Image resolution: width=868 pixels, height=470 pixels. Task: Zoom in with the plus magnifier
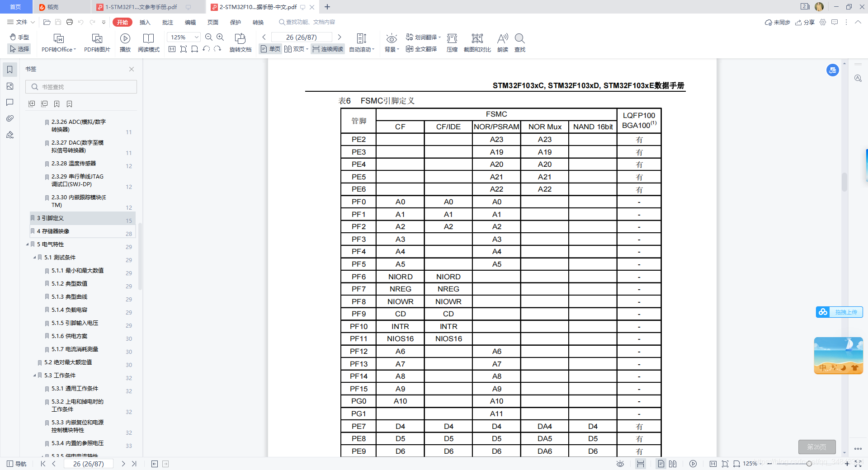pyautogui.click(x=220, y=37)
